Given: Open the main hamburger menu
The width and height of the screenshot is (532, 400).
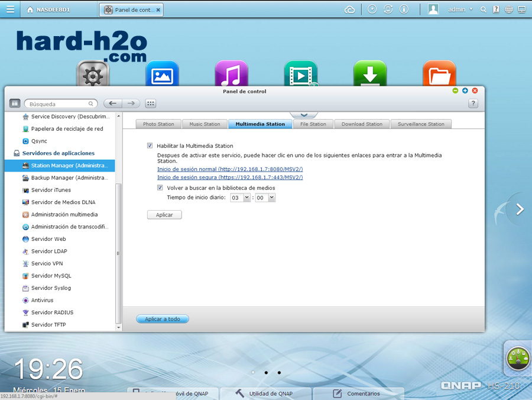Looking at the screenshot, I should tap(10, 9).
